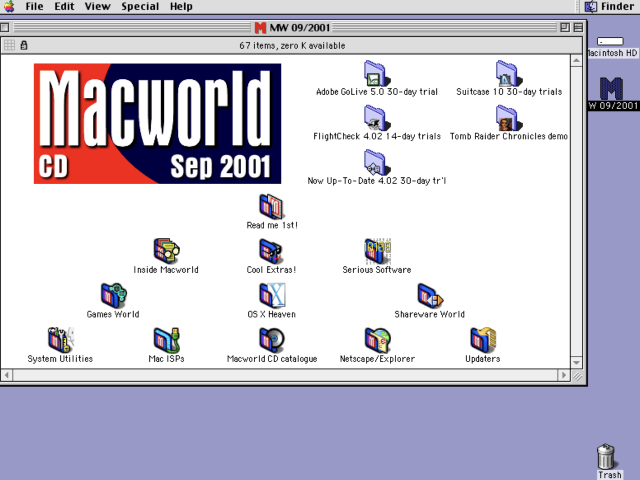Screen dimensions: 640x480
Task: Select the Macworld CD catalogue icon
Action: (271, 340)
